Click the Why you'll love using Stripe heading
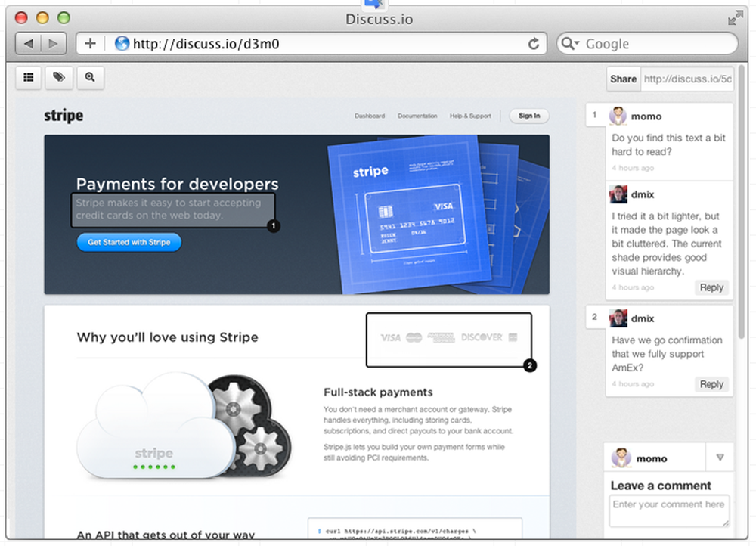The image size is (756, 546). coord(167,337)
